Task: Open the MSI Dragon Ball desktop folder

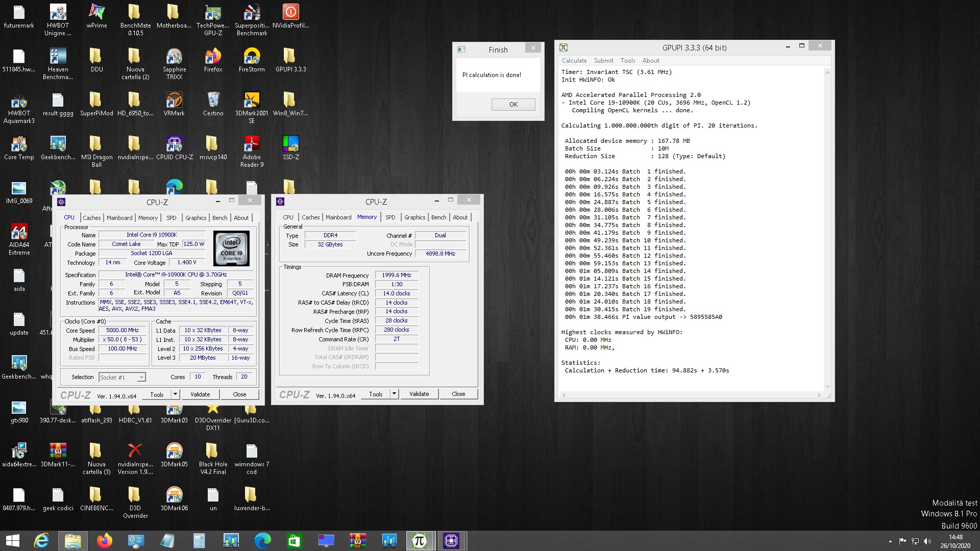Action: (96, 152)
